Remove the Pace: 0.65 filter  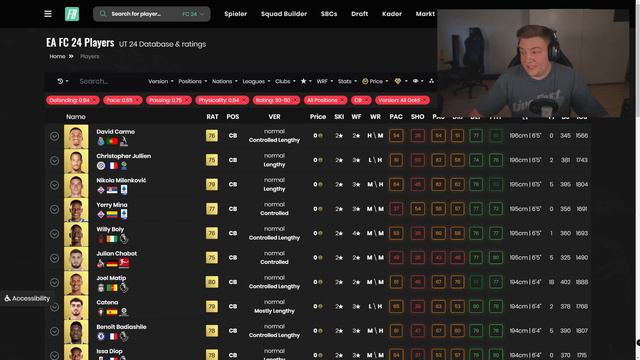point(137,100)
